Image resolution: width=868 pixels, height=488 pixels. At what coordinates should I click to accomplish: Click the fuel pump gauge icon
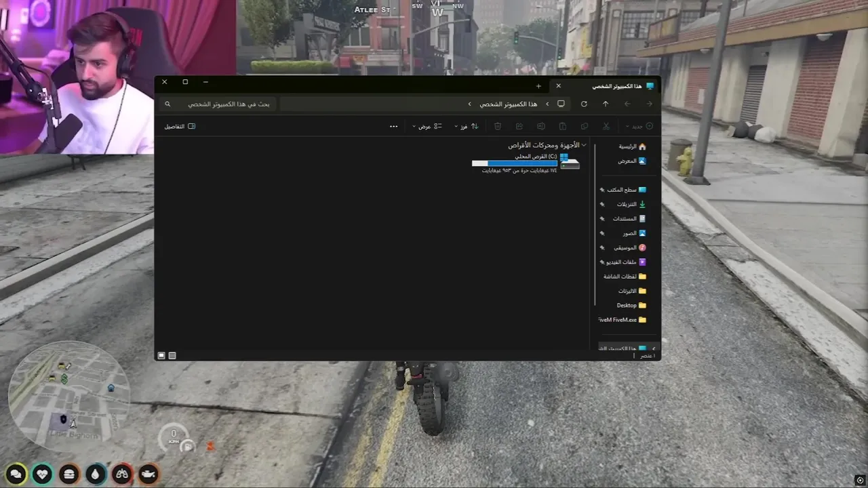(187, 446)
